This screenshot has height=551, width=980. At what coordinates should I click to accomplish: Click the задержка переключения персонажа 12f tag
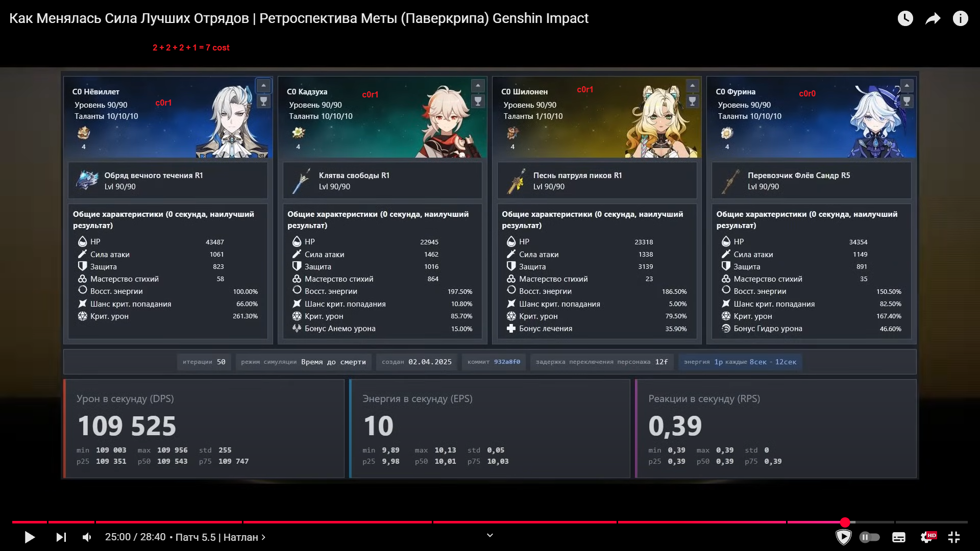click(602, 362)
